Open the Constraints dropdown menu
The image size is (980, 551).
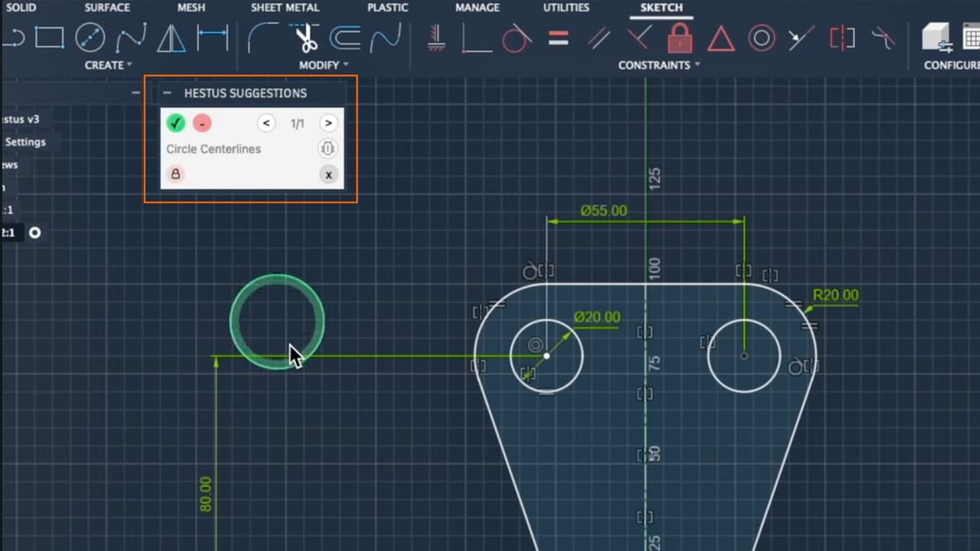[x=655, y=64]
